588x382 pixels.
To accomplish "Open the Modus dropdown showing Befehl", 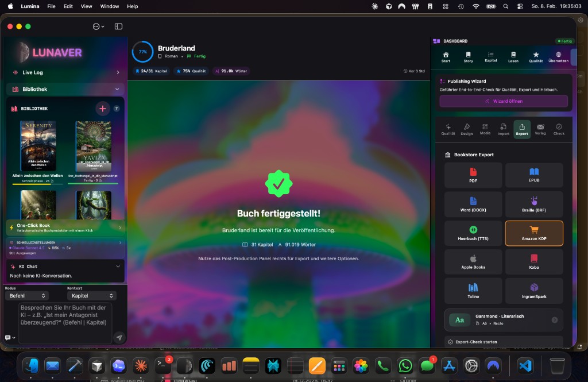I will click(26, 295).
